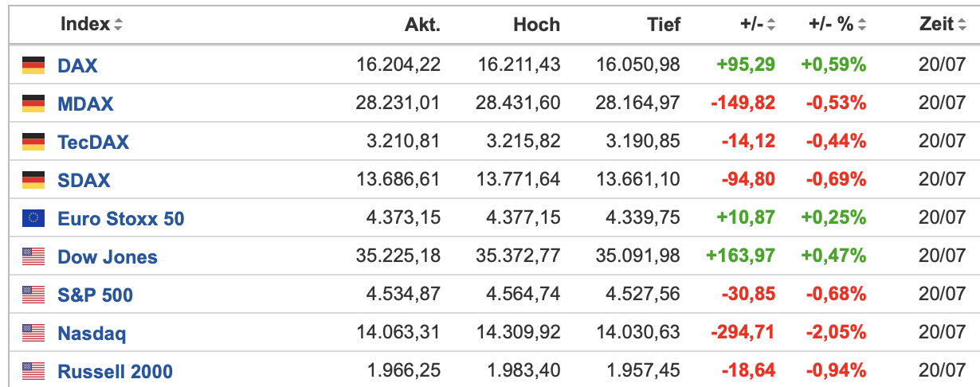Click the US flag beside Russell 2000
The image size is (980, 387).
(x=33, y=371)
